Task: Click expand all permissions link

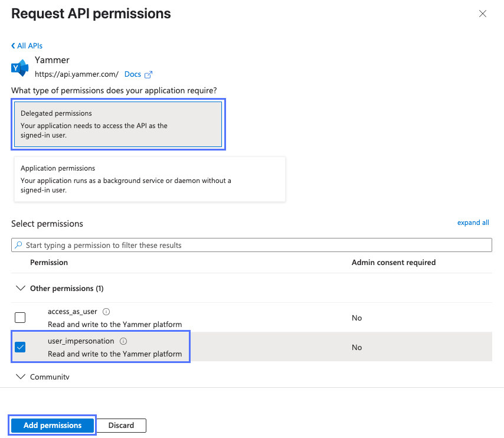Action: click(x=473, y=223)
